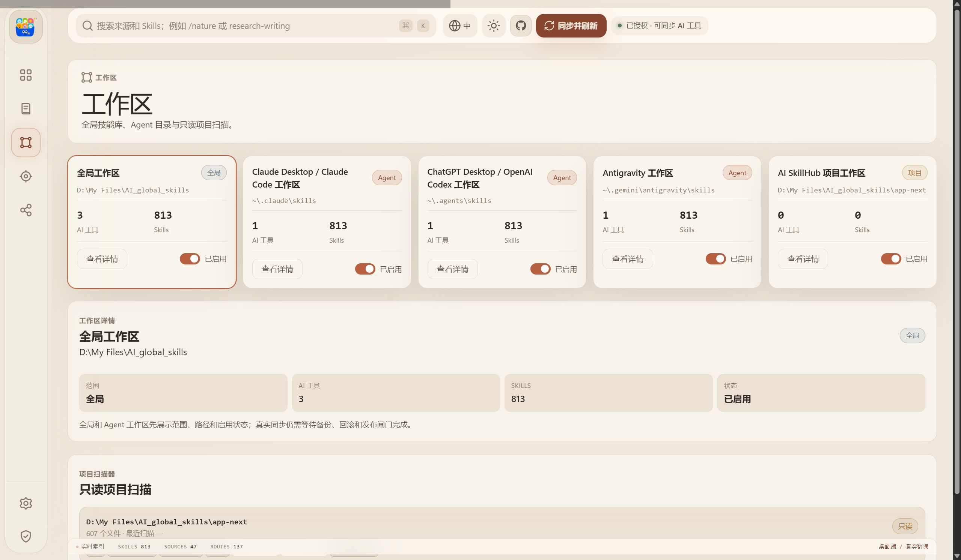Image resolution: width=961 pixels, height=560 pixels.
Task: Click the 全局 badge in 工作区详情 panel
Action: [912, 336]
